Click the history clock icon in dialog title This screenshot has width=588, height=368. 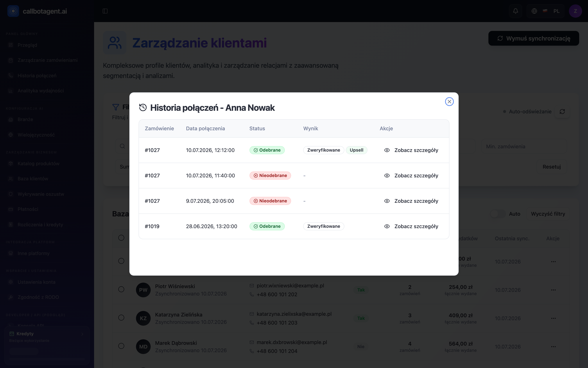click(143, 107)
